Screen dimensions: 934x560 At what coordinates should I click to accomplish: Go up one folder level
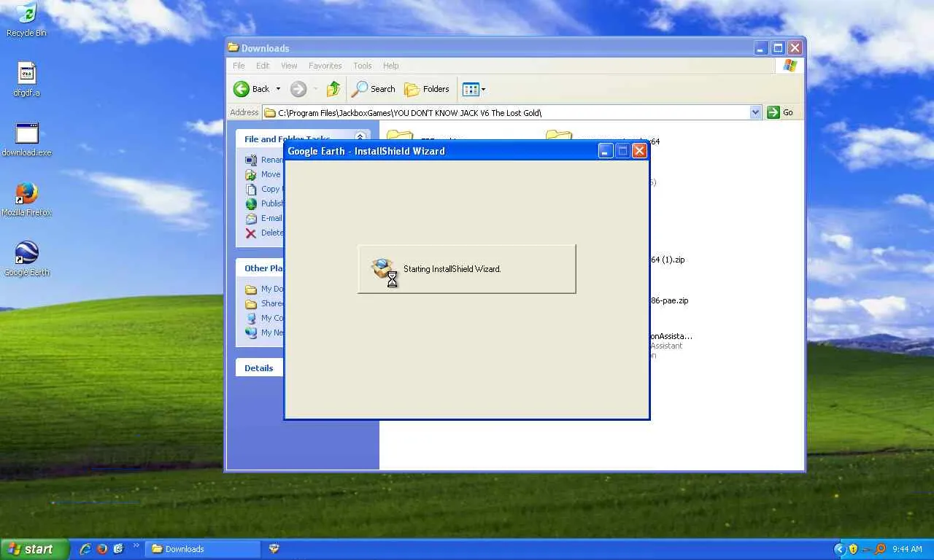333,89
